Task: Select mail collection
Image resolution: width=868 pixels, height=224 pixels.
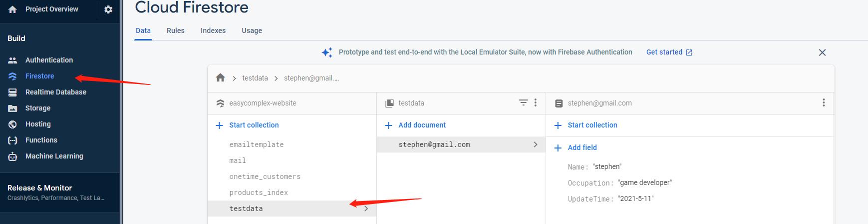Action: [x=292, y=160]
